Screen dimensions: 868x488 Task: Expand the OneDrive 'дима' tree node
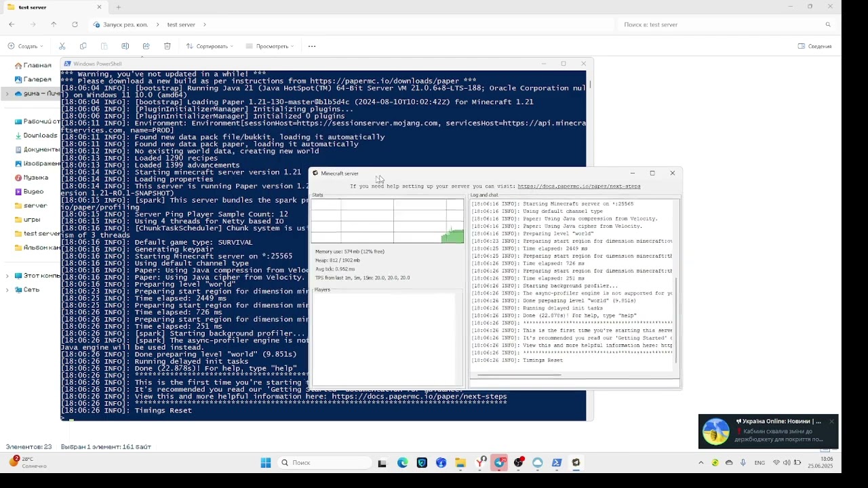pos(7,94)
